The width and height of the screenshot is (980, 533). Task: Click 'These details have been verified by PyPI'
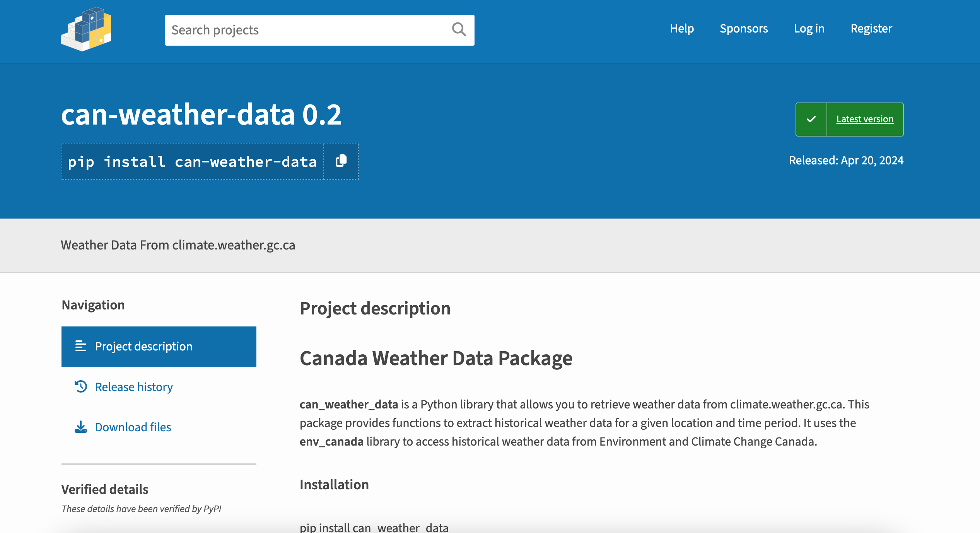[x=141, y=509]
